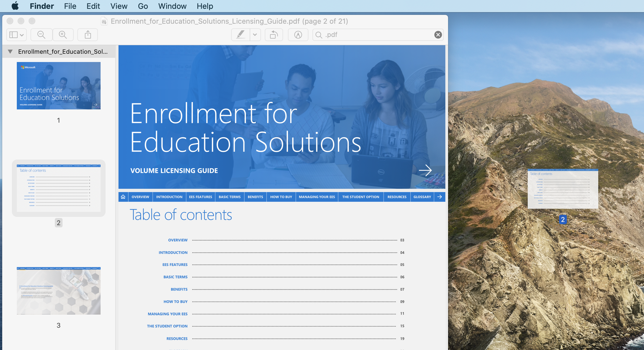Image resolution: width=644 pixels, height=350 pixels.
Task: Click the white arrow on cover page
Action: 425,170
